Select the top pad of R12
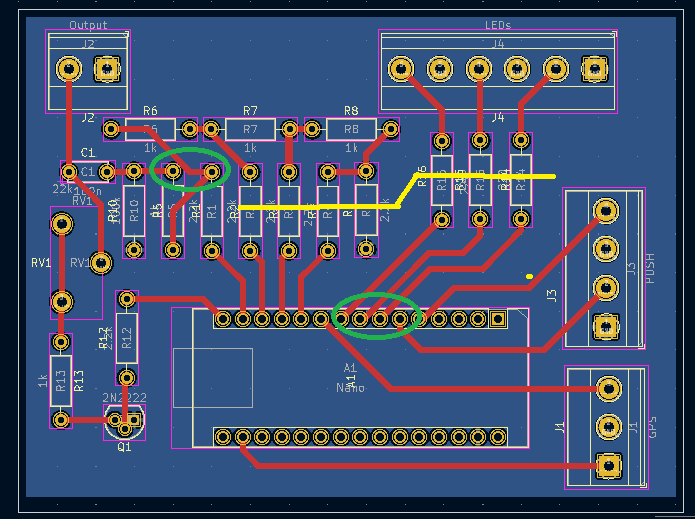 (x=127, y=299)
